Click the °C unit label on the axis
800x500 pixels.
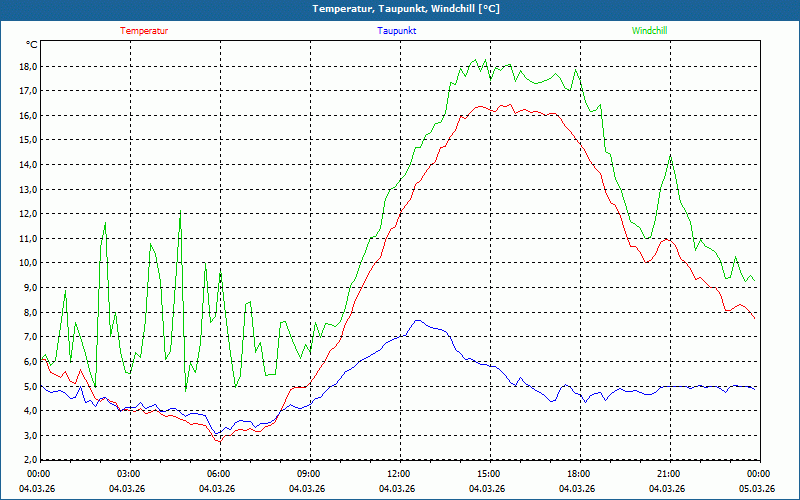[x=32, y=44]
